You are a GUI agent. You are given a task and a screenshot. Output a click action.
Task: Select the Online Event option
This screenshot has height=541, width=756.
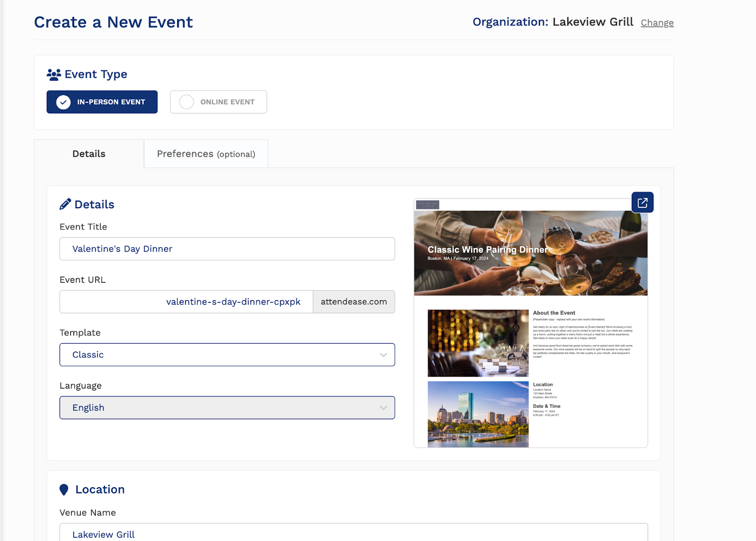tap(218, 101)
